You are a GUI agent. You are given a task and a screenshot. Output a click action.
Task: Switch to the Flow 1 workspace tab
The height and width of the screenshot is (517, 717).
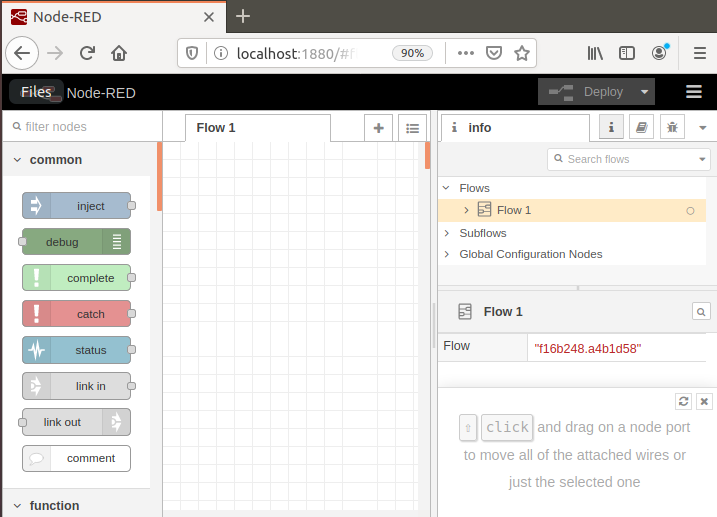(x=258, y=128)
